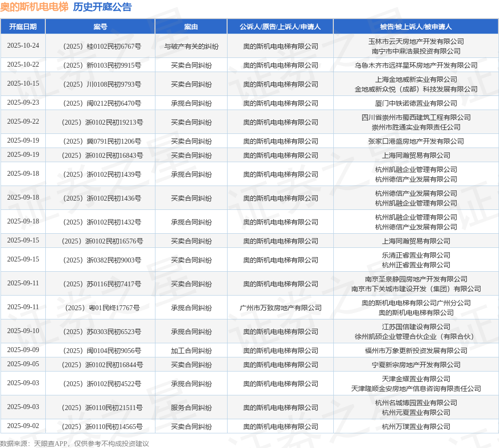Click the 案号 column header

click(x=100, y=27)
